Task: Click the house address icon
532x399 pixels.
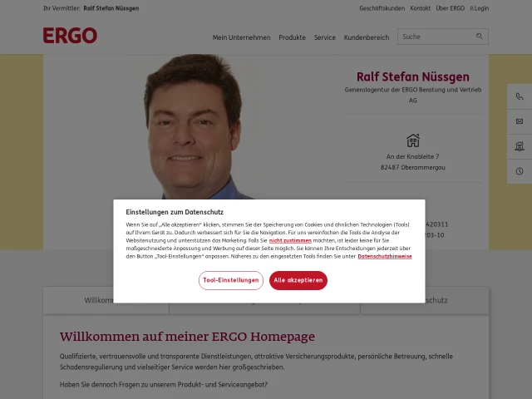Action: 413,140
